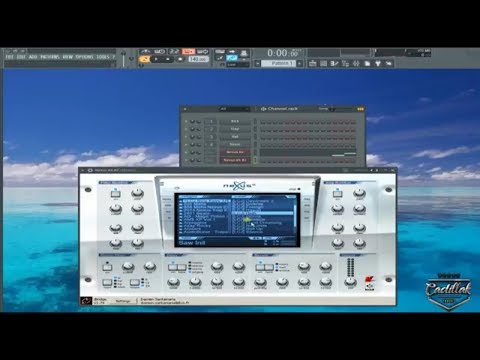480x360 pixels.
Task: Toggle the Delay on button in Nexus
Action: pyautogui.click(x=172, y=267)
